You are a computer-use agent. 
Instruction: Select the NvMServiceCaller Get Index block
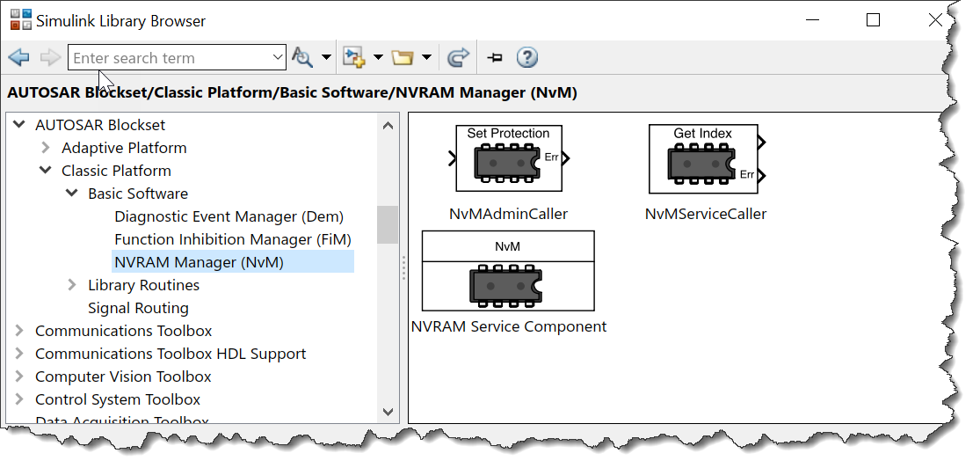click(x=702, y=158)
